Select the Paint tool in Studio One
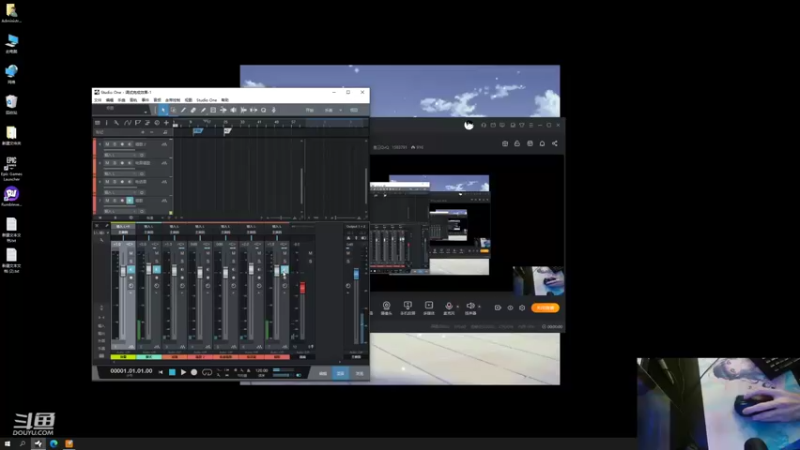800x450 pixels. pos(203,110)
